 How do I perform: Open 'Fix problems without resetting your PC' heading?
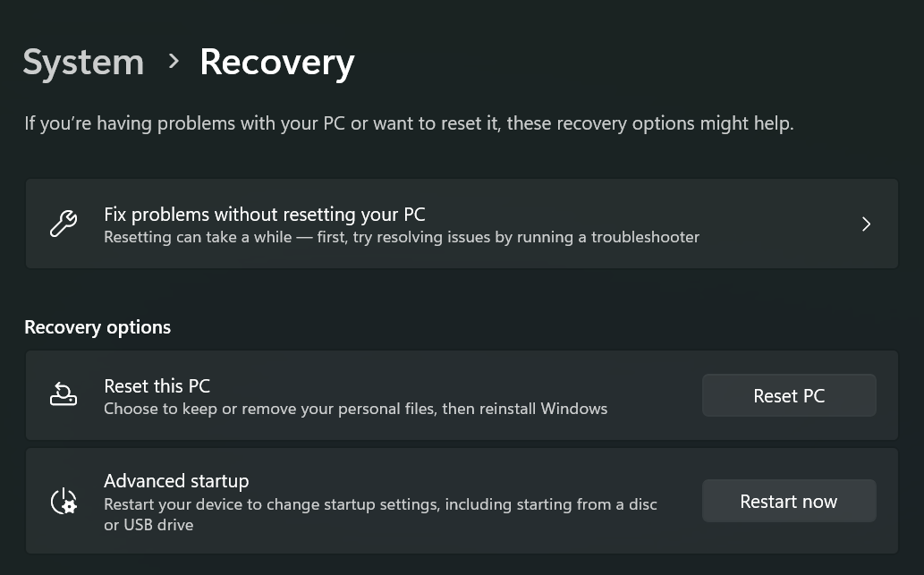265,215
